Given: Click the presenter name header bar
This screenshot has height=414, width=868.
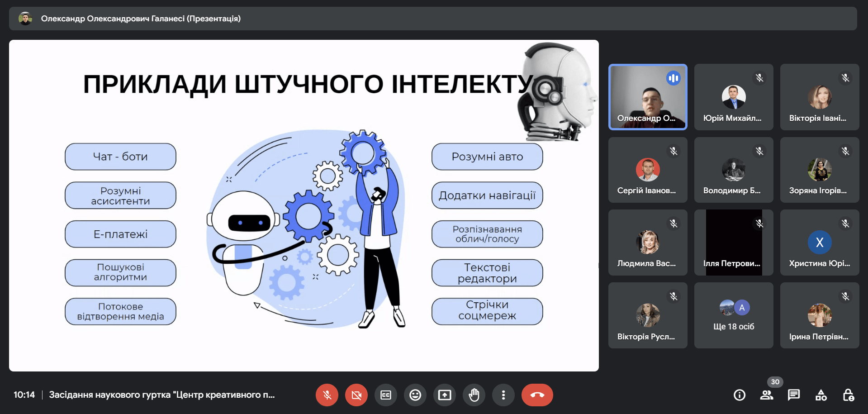Looking at the screenshot, I should point(141,19).
